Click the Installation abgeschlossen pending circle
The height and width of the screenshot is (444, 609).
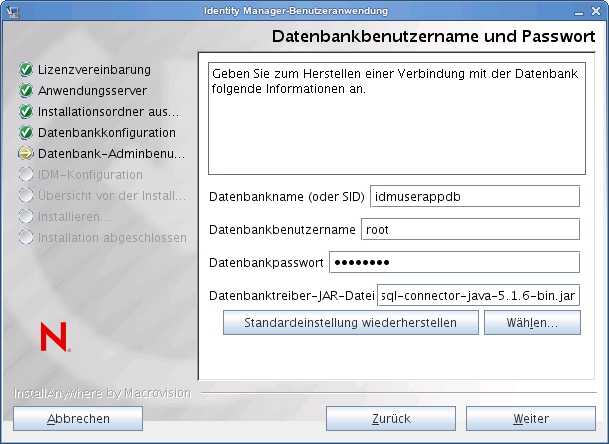click(26, 237)
